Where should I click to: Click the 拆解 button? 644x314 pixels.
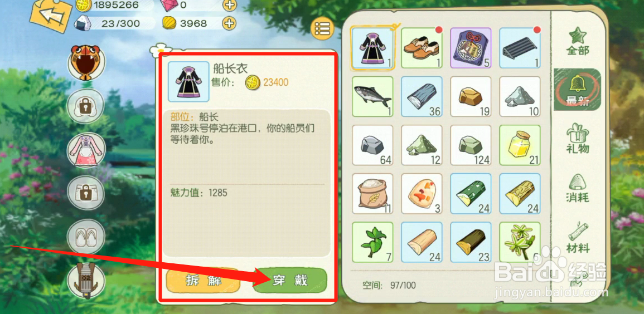coord(204,281)
